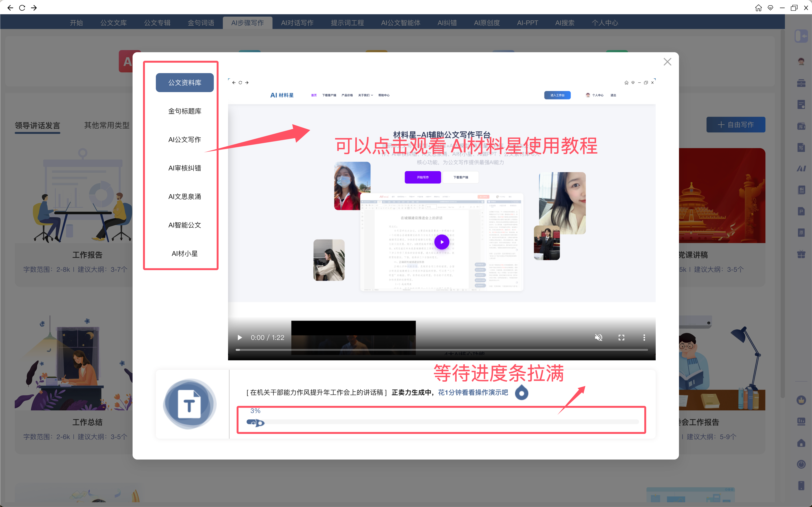
Task: Close the tutorial dialog with the X
Action: tap(667, 62)
